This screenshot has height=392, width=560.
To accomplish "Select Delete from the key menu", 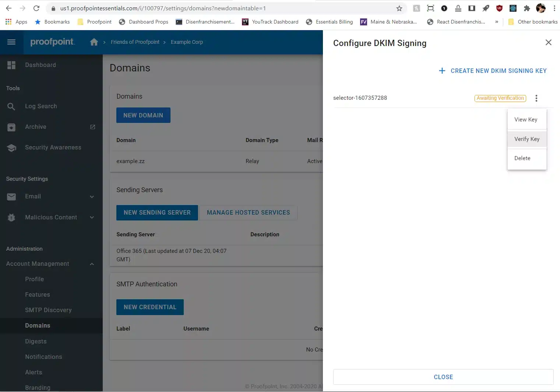I will [x=522, y=158].
